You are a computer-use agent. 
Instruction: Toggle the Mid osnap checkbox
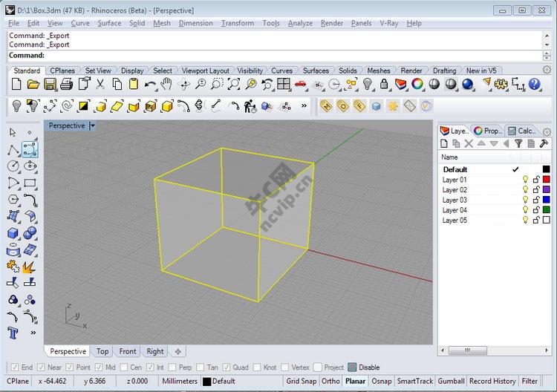99,367
